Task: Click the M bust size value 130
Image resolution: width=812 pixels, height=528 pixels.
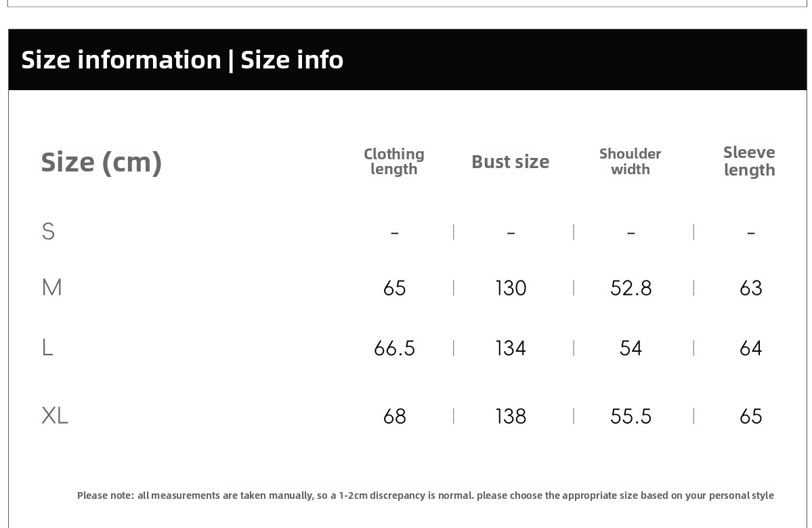Action: (x=511, y=288)
